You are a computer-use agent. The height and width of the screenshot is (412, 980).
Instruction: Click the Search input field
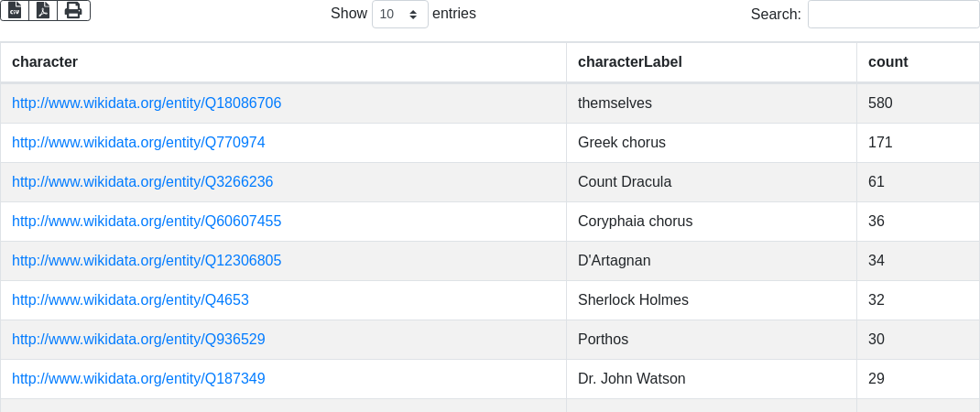coord(893,14)
